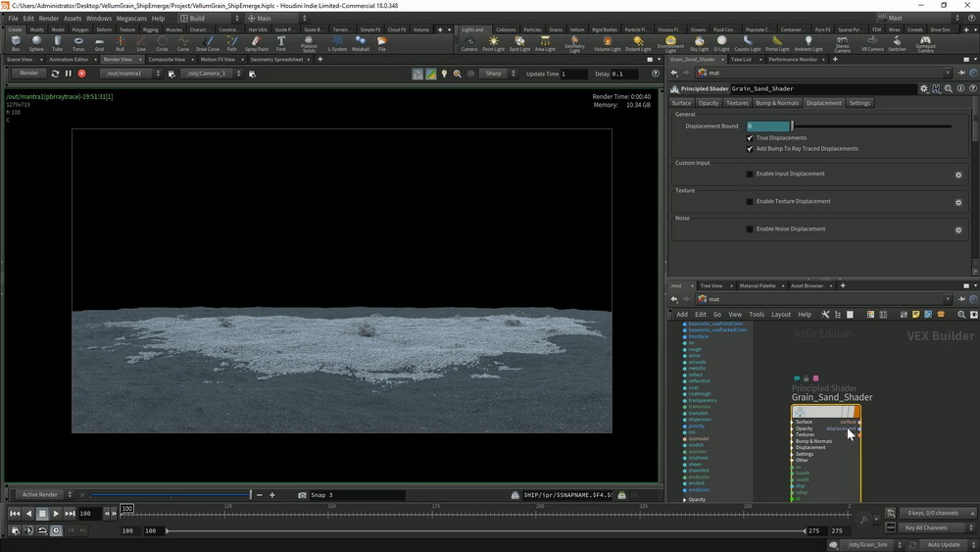Select the Tube shelf tool

click(x=58, y=43)
